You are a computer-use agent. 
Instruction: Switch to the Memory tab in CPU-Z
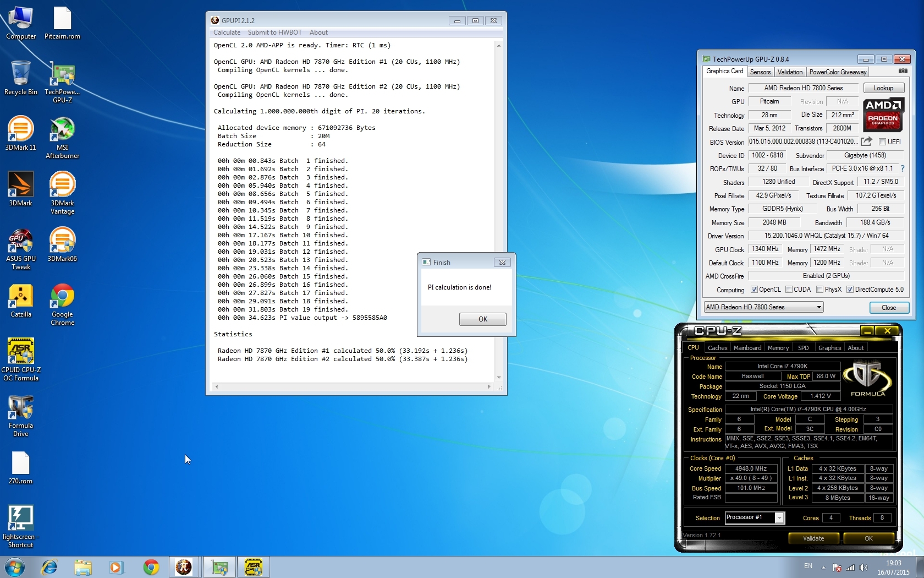tap(778, 348)
